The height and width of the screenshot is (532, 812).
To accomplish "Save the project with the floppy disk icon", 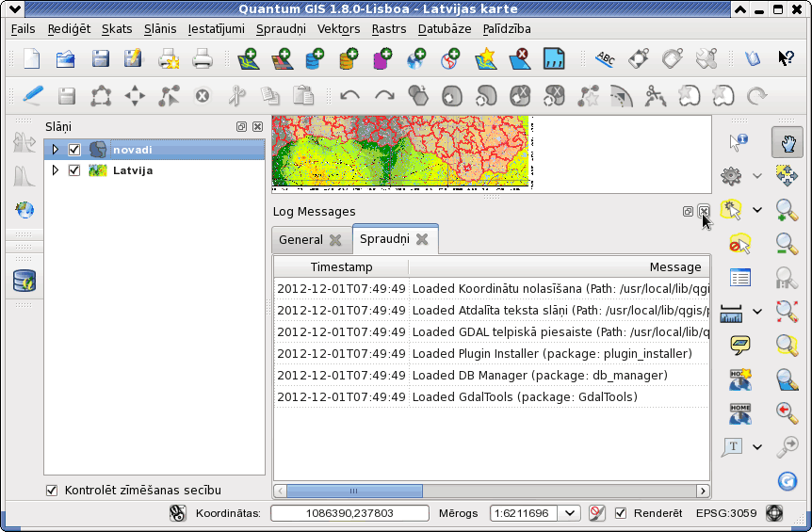I will click(x=101, y=58).
